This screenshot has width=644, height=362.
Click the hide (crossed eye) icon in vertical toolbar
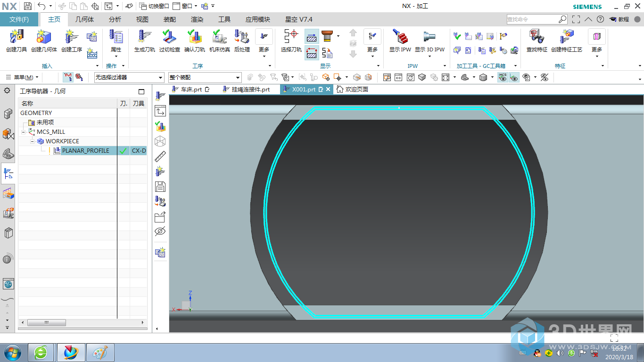(160, 231)
